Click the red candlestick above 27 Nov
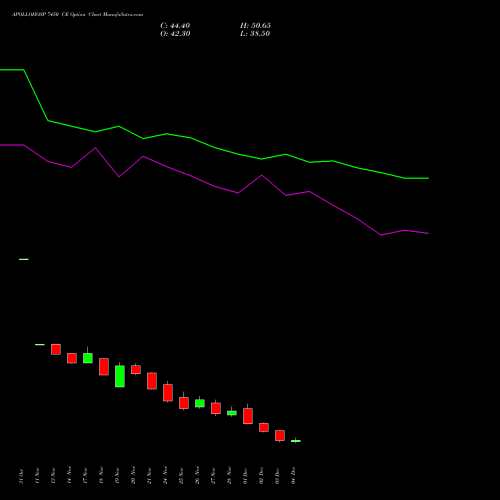 pyautogui.click(x=216, y=408)
